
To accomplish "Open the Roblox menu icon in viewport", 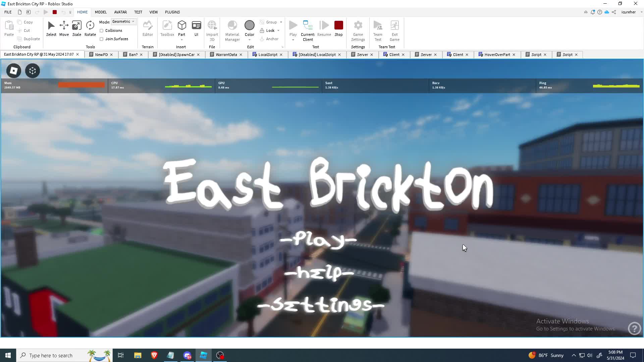I will click(x=14, y=71).
